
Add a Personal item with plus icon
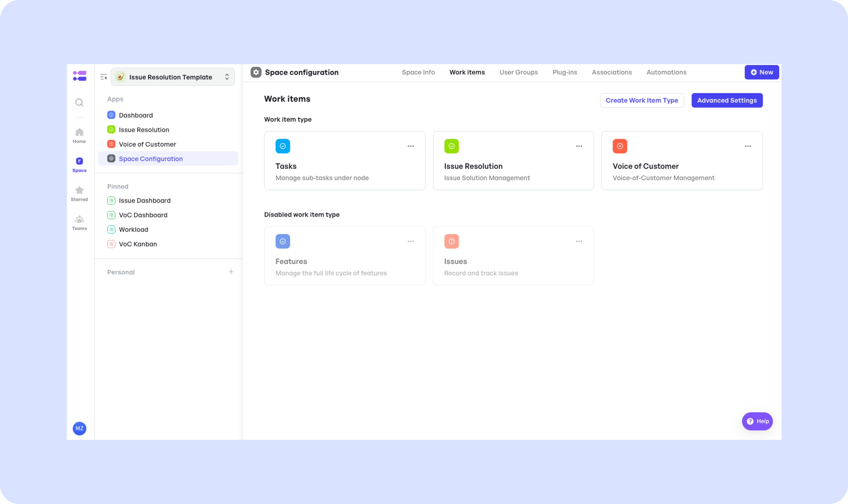(231, 272)
